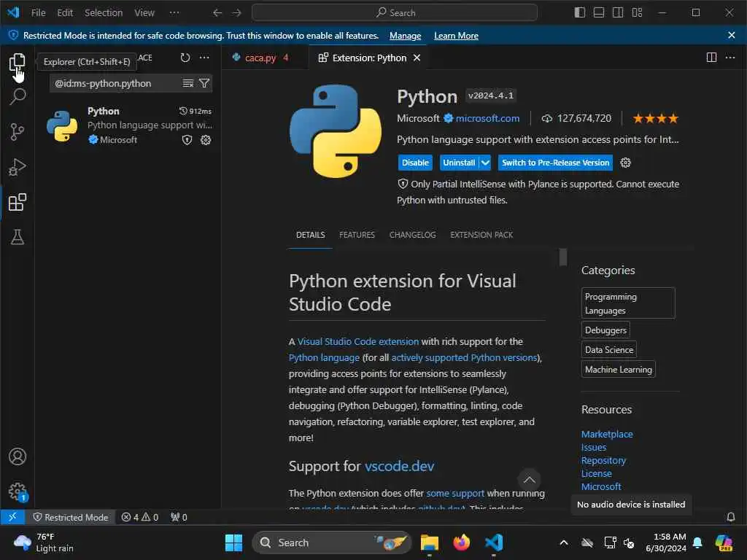Toggle bottom panel layout icon

click(x=599, y=13)
